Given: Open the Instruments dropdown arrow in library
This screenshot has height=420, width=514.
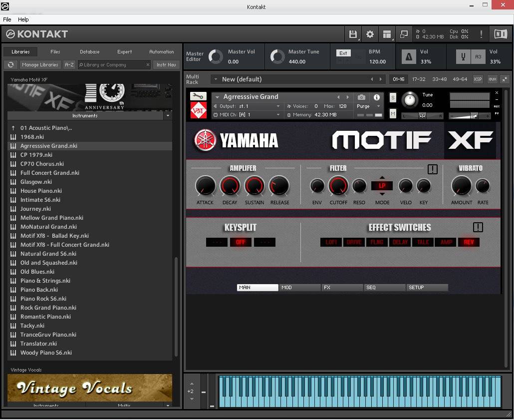Looking at the screenshot, I should (x=168, y=115).
